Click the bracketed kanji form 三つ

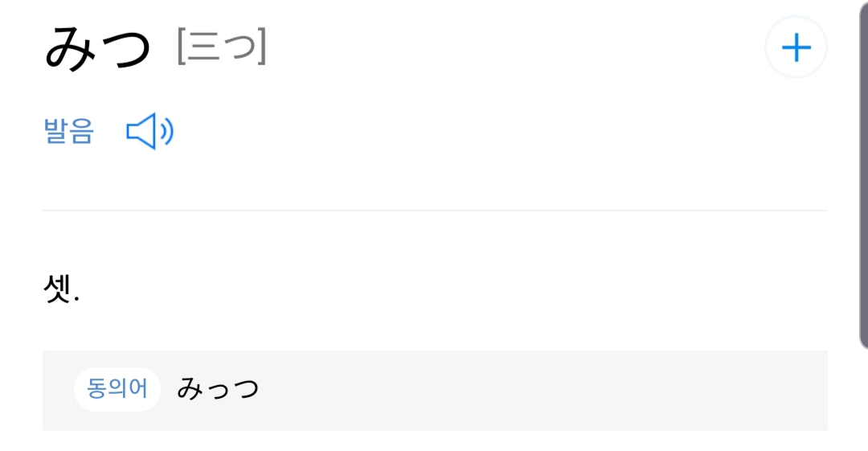(x=221, y=47)
